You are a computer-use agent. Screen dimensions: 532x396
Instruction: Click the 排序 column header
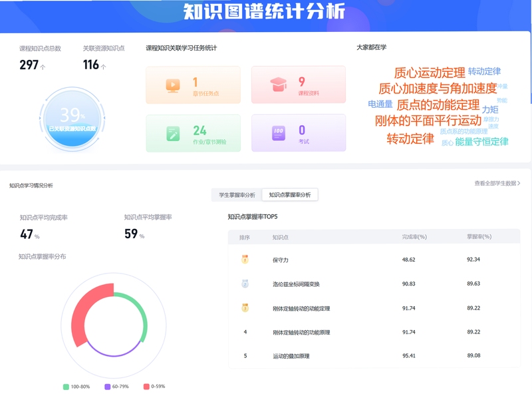tap(245, 238)
